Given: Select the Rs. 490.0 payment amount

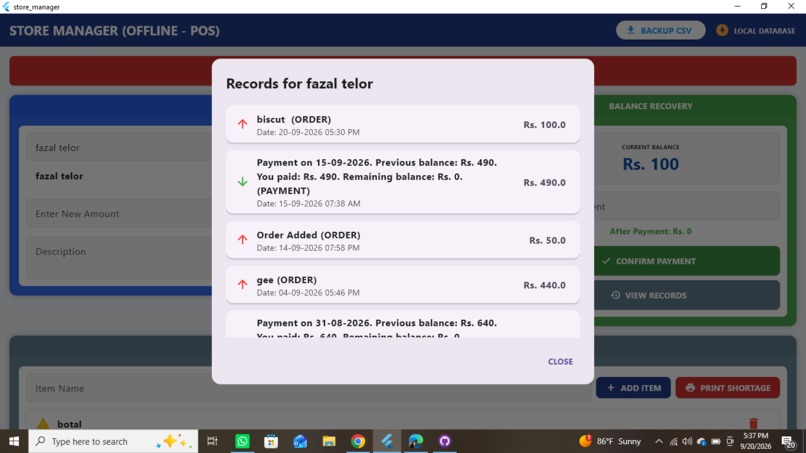Looking at the screenshot, I should click(x=544, y=183).
